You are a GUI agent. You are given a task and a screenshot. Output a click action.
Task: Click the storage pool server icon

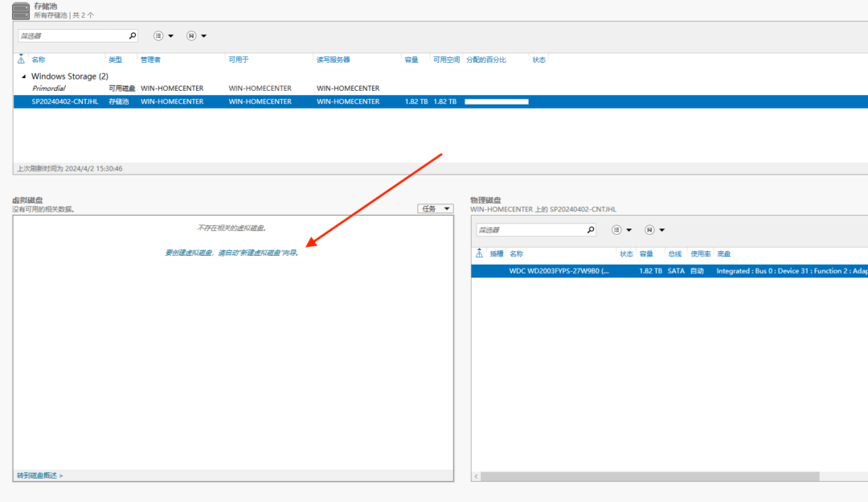(20, 11)
